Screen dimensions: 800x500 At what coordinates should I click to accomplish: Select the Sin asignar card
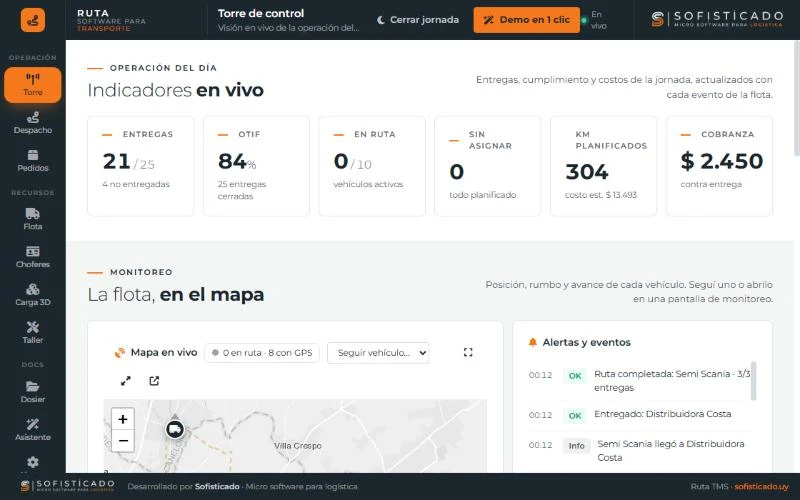point(487,166)
